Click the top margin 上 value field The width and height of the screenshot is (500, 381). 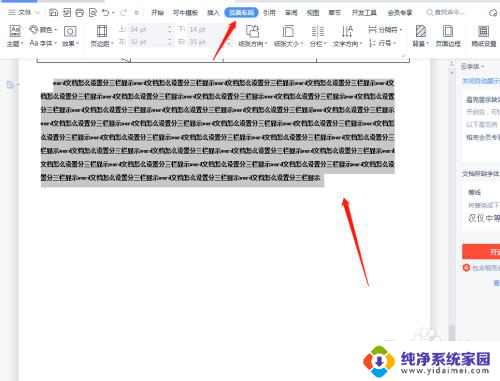tap(148, 29)
